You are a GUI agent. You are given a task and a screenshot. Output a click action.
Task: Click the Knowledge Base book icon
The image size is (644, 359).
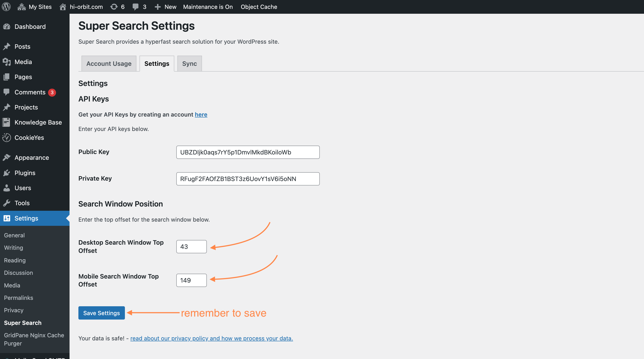[6, 122]
